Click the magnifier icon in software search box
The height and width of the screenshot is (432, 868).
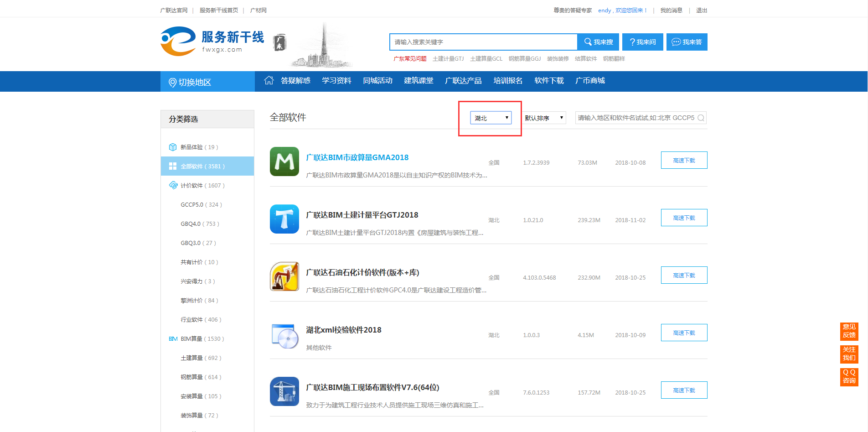tap(701, 118)
